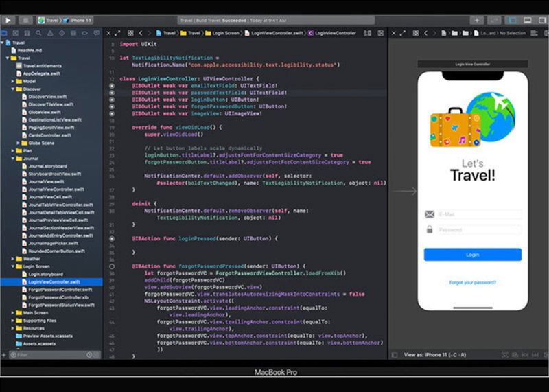The height and width of the screenshot is (392, 549).
Task: Toggle the navigator panel visibility
Action: [x=513, y=21]
